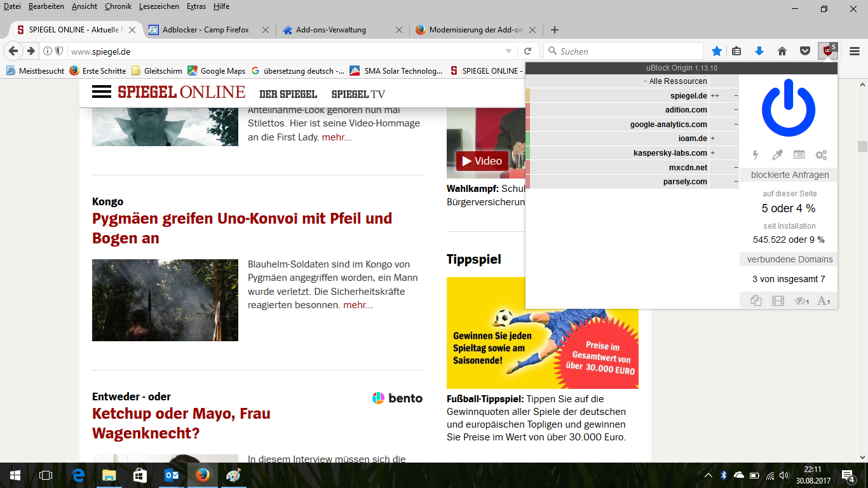Click the uBlock Origin toolbar icon
This screenshot has width=868, height=488.
(827, 51)
